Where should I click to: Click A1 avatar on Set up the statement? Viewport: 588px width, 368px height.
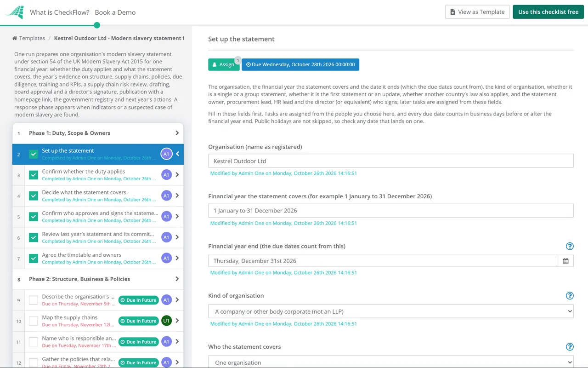pyautogui.click(x=166, y=154)
